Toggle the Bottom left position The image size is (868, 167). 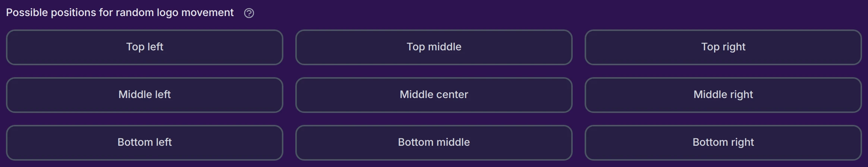click(145, 143)
